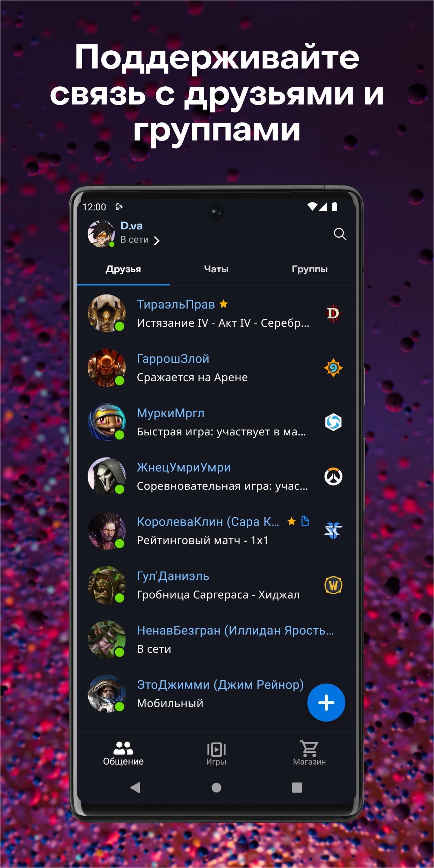Screen dimensions: 434x868
Task: Switch to the Чаты tab
Action: pyautogui.click(x=216, y=269)
